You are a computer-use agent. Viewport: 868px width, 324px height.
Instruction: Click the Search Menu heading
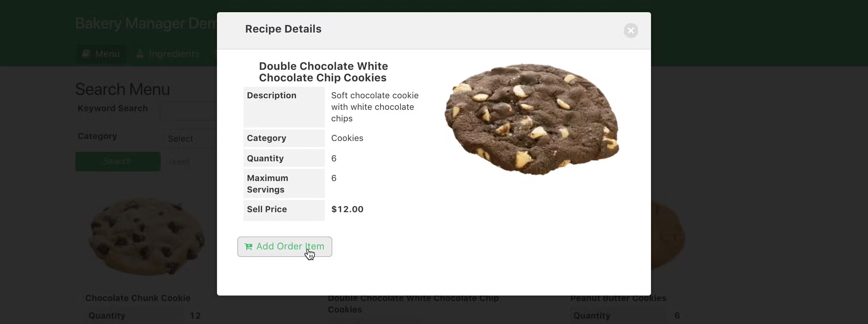(122, 89)
